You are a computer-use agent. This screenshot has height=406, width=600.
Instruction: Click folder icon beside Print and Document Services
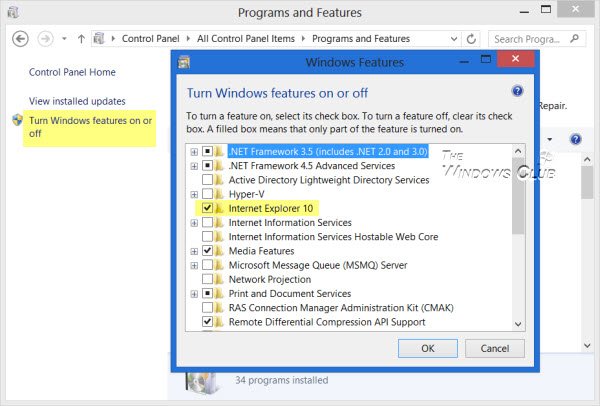(x=219, y=293)
